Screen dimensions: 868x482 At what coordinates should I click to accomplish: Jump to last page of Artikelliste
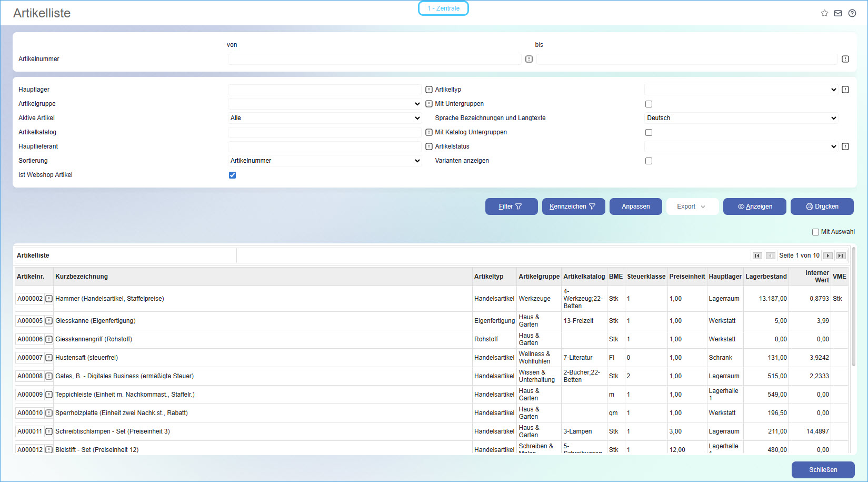point(841,255)
